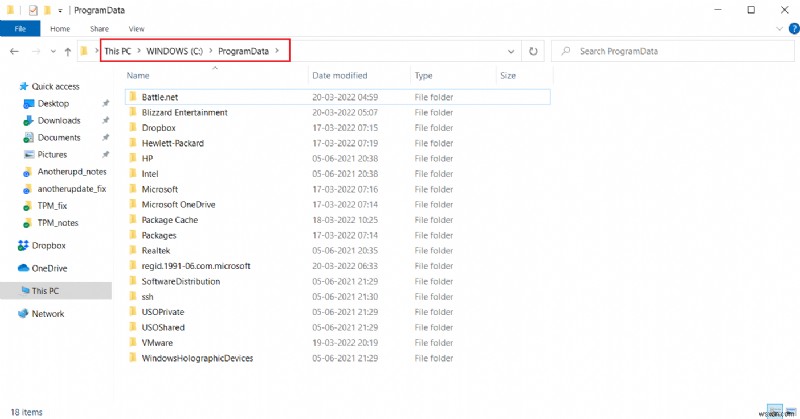Image resolution: width=800 pixels, height=419 pixels.
Task: Select Network in the navigation pane
Action: click(x=48, y=314)
